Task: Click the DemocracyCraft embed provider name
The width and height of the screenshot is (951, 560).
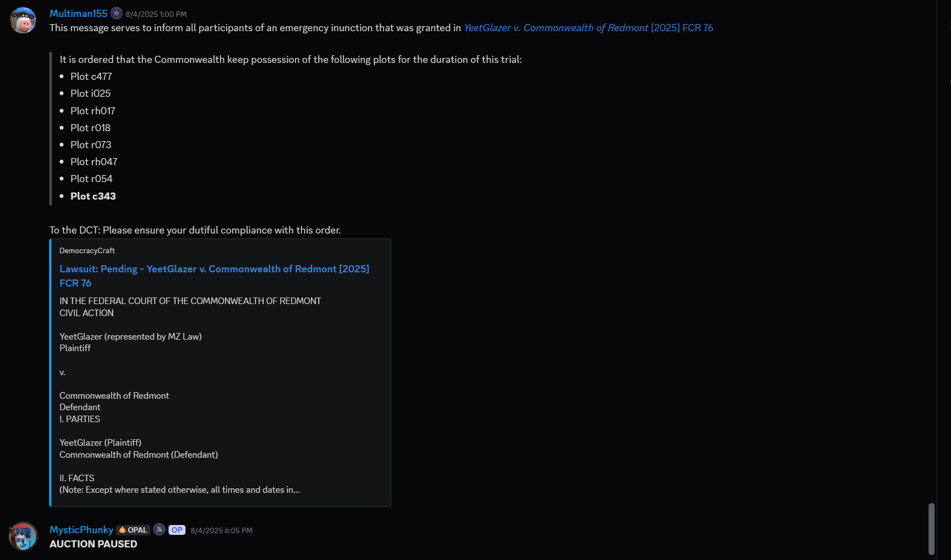Action: (87, 250)
